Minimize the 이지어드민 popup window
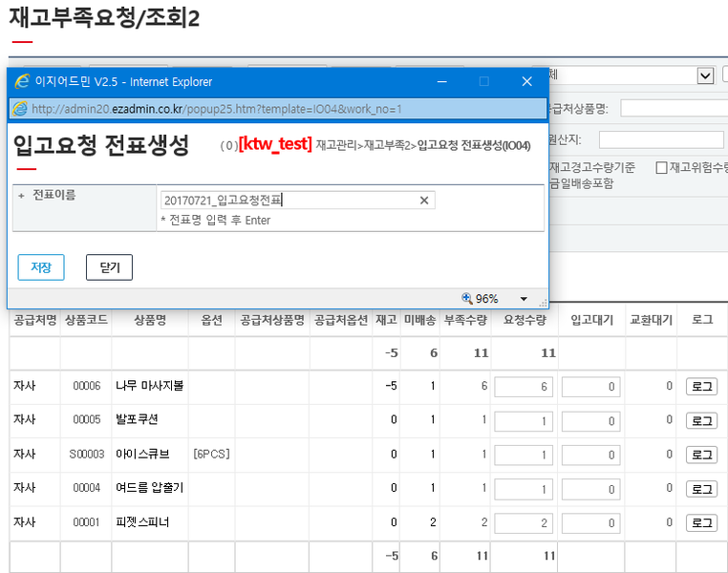This screenshot has height=573, width=728. pyautogui.click(x=439, y=81)
